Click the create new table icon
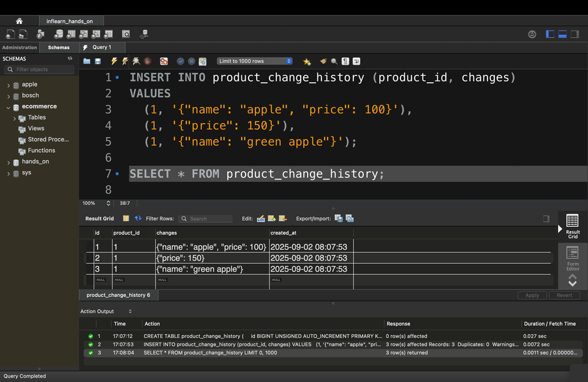Viewport: 588px width, 382px height. tap(71, 34)
